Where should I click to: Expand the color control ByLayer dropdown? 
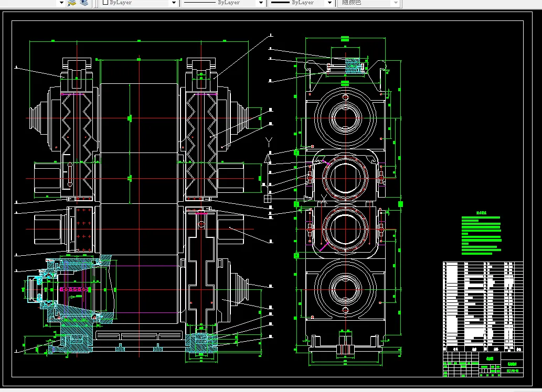174,3
